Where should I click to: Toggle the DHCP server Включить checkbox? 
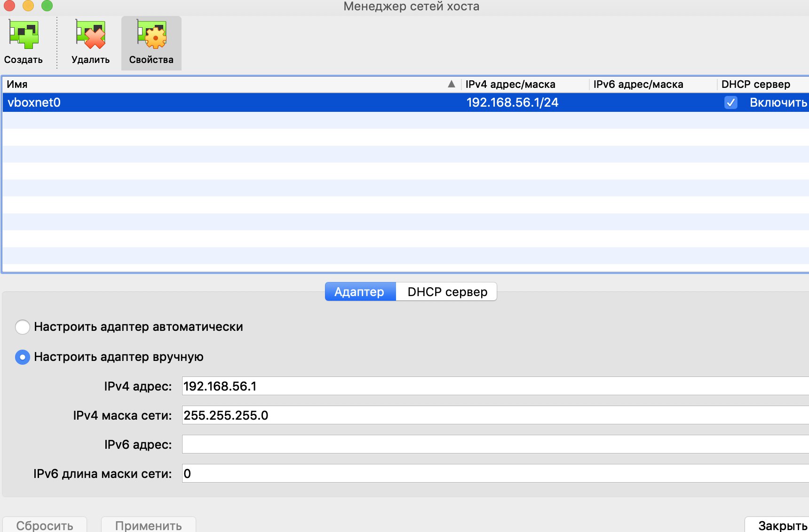(x=731, y=102)
